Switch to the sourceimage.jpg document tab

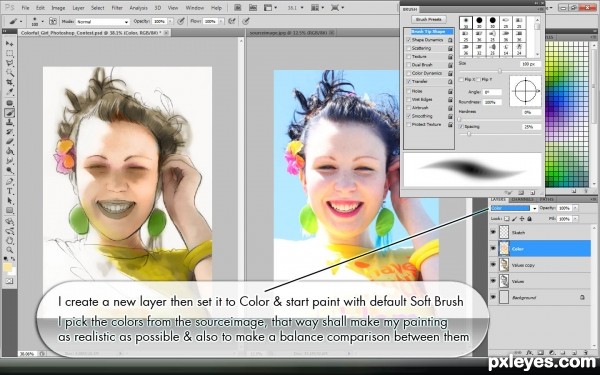[x=292, y=33]
